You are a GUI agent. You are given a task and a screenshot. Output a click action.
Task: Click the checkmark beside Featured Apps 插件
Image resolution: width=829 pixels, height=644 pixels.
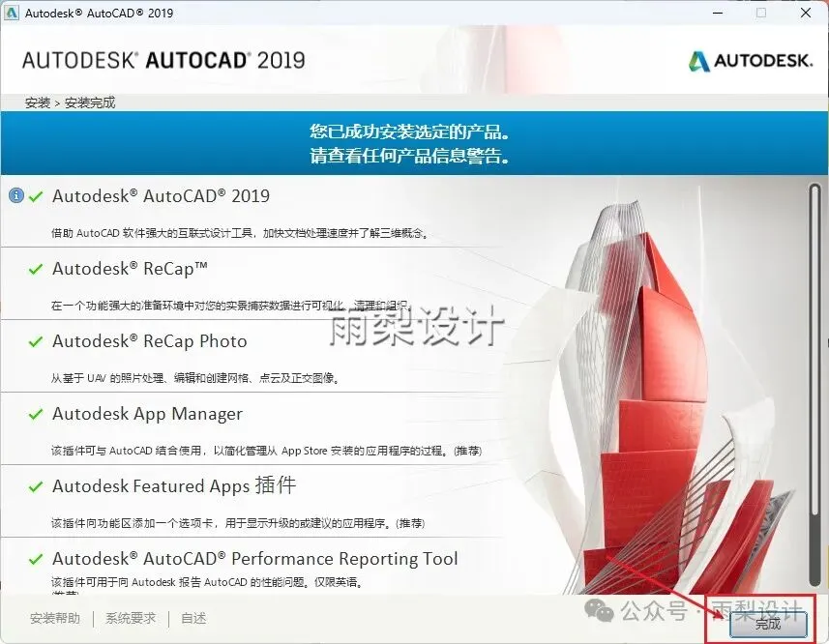(36, 486)
